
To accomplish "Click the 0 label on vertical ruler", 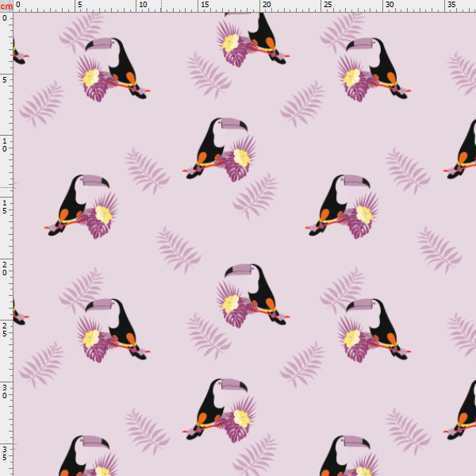I will pos(5,18).
